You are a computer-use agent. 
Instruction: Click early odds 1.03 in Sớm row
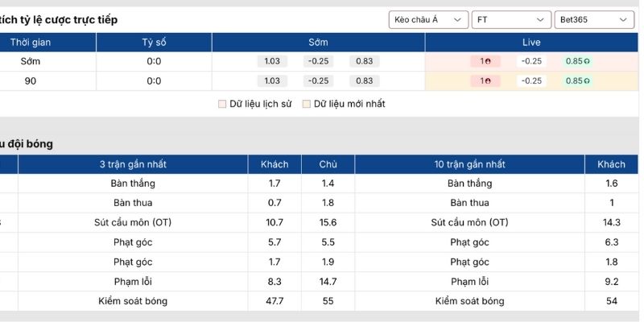pos(272,61)
